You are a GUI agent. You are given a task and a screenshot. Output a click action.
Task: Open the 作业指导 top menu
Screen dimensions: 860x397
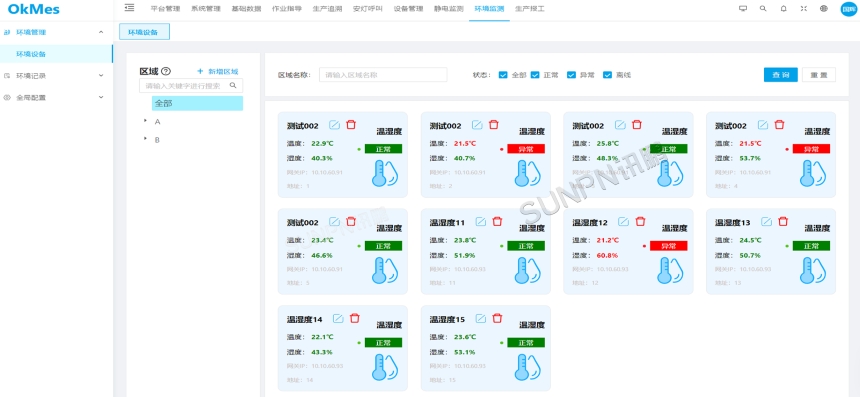click(287, 9)
